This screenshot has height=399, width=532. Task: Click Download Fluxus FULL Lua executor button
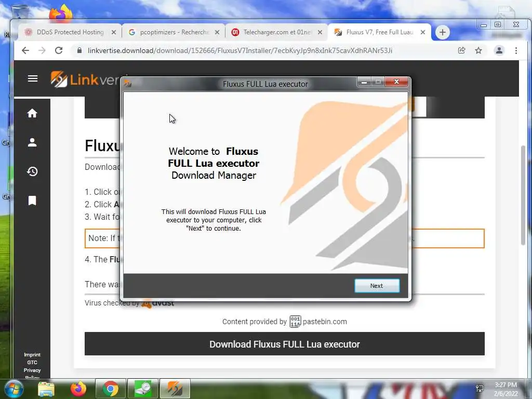click(284, 344)
